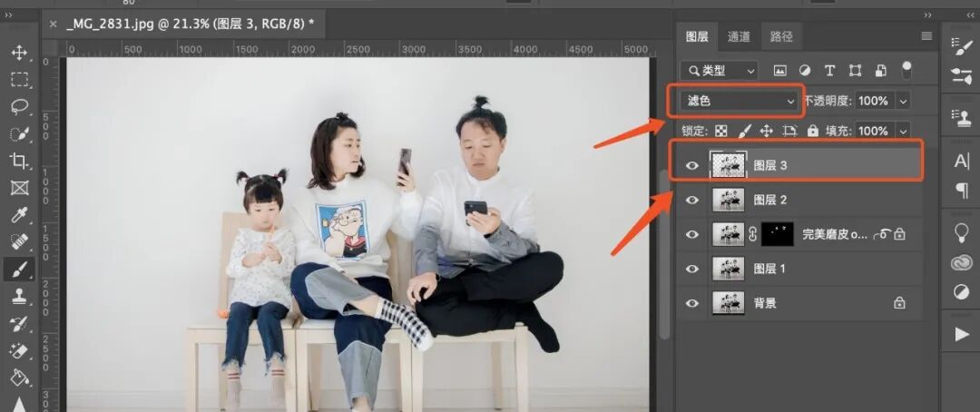
Task: Toggle visibility of 完美磨皮 layer
Action: pos(691,234)
